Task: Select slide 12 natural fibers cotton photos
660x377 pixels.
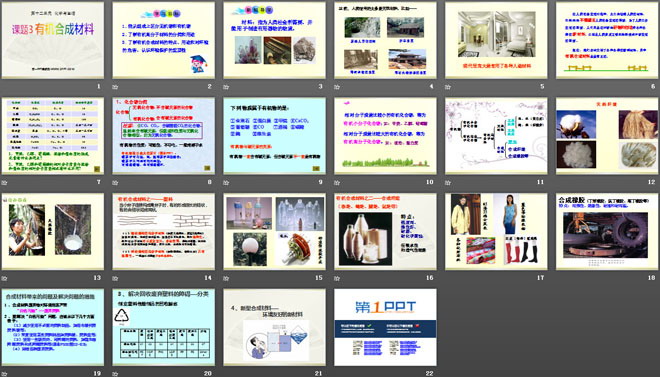Action: coord(607,136)
